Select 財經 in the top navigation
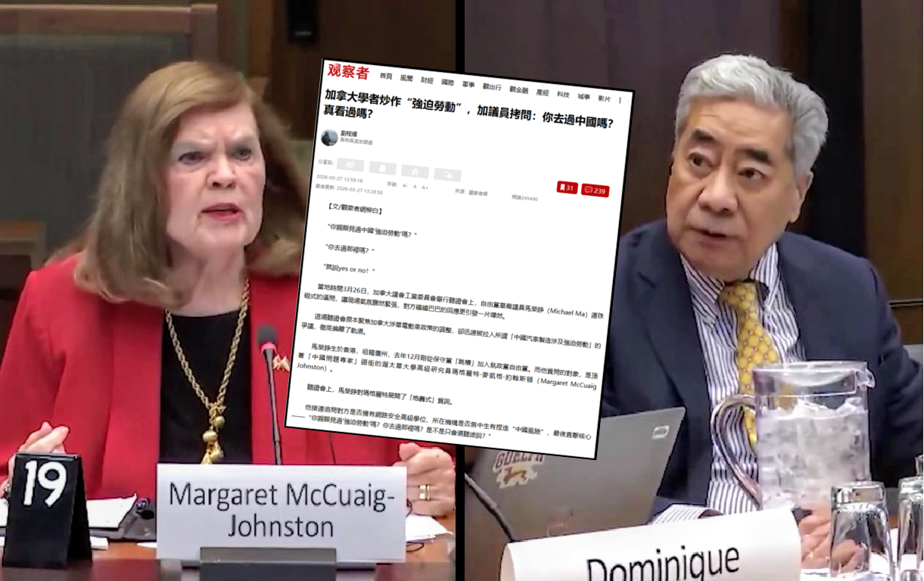 pos(427,81)
